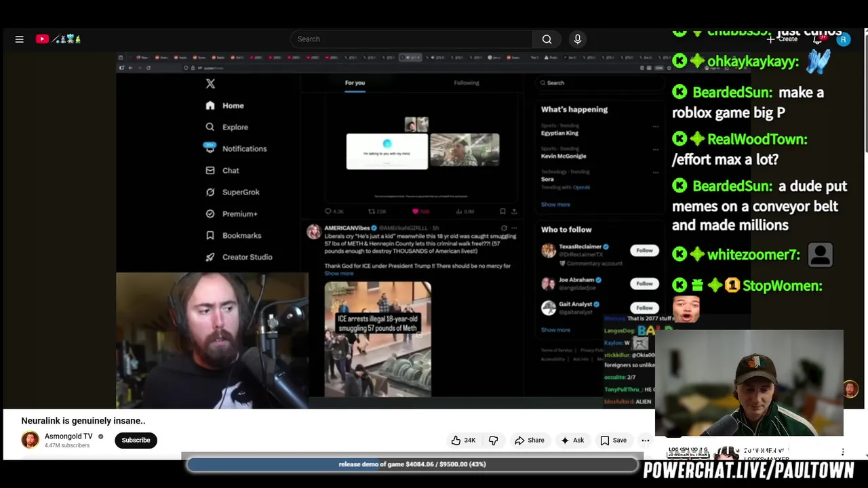The width and height of the screenshot is (868, 488).
Task: Open the Kevin McGonigle trending topic
Action: coord(564,157)
